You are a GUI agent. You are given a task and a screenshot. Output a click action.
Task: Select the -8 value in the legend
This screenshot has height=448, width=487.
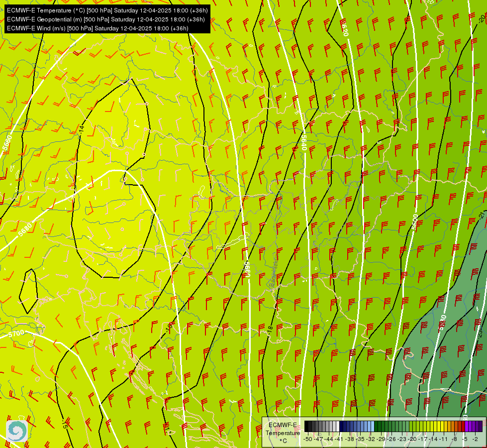[454, 439]
